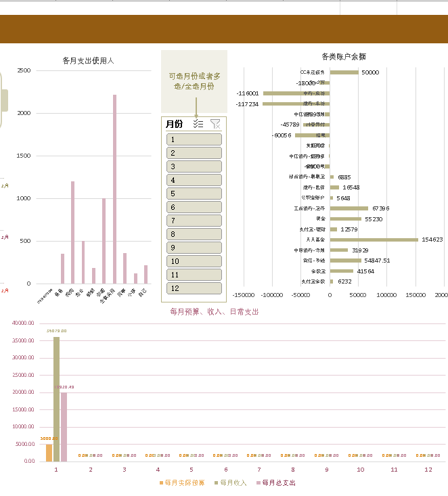448x496 pixels.
Task: Select the 各月支出使用人 chart title
Action: 88,61
